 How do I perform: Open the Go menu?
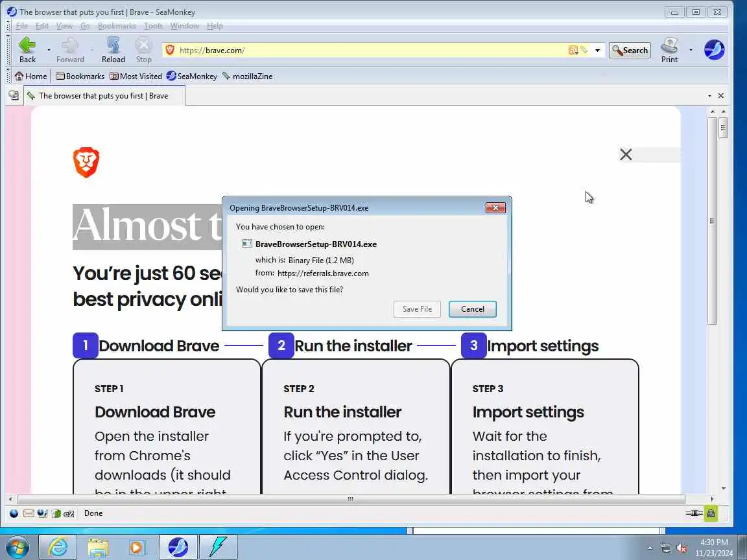click(85, 26)
